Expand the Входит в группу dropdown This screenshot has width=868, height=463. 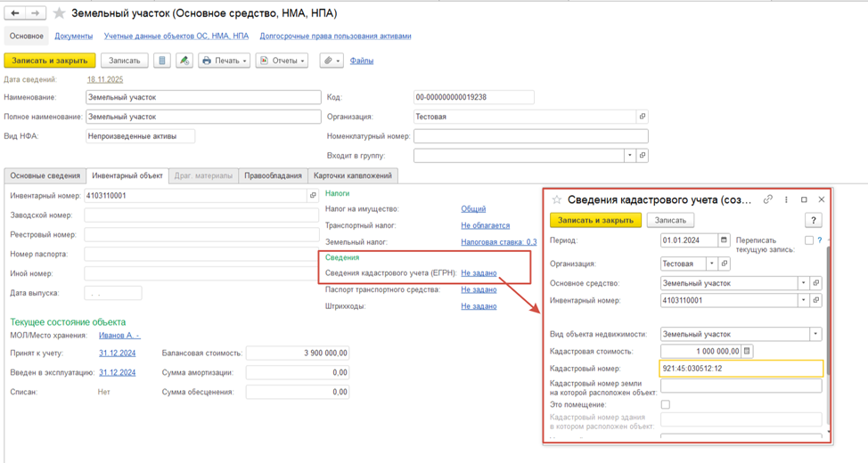[629, 156]
